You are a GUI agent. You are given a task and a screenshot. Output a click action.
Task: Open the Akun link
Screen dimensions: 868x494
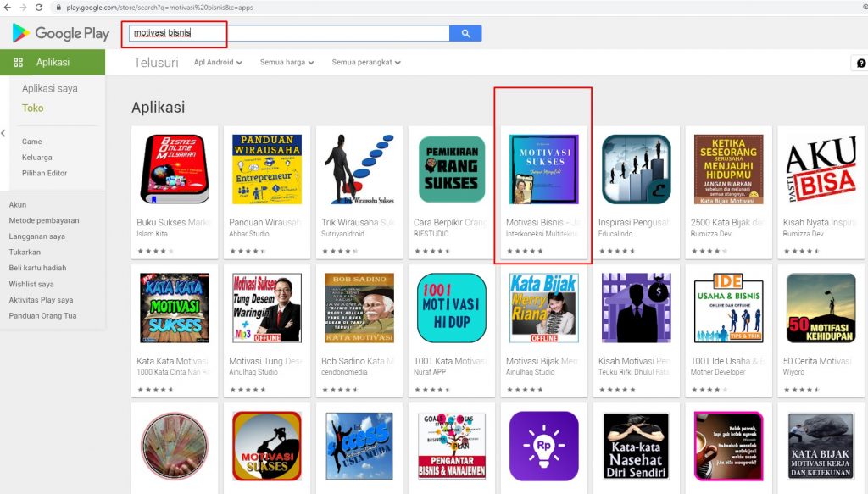18,205
